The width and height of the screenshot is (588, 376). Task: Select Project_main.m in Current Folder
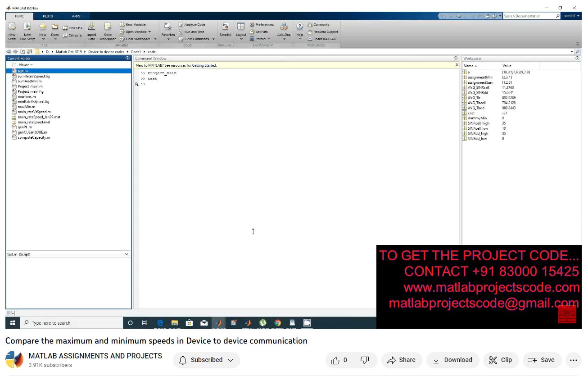coord(30,86)
